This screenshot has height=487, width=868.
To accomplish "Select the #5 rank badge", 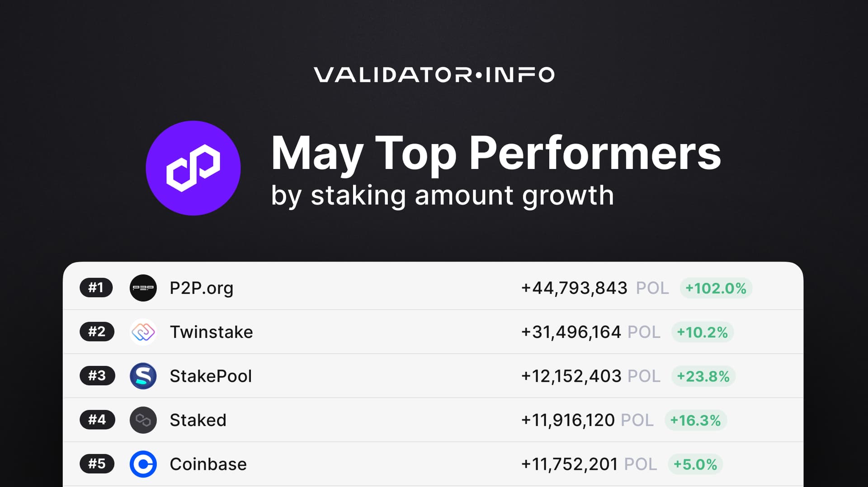I will 97,464.
